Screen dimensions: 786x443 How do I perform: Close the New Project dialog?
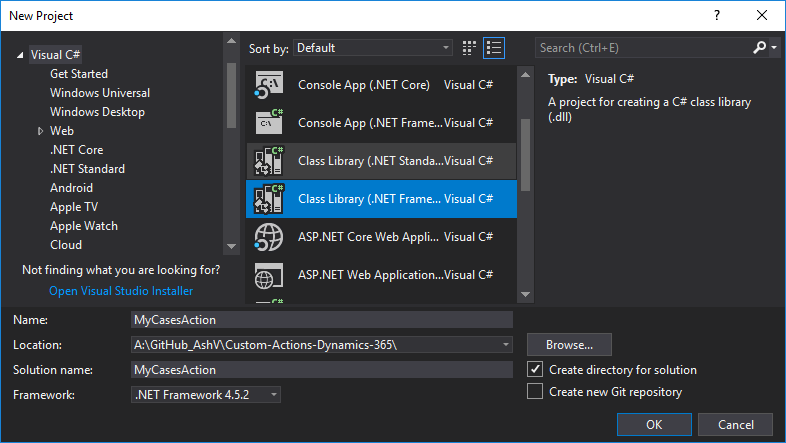[x=762, y=16]
